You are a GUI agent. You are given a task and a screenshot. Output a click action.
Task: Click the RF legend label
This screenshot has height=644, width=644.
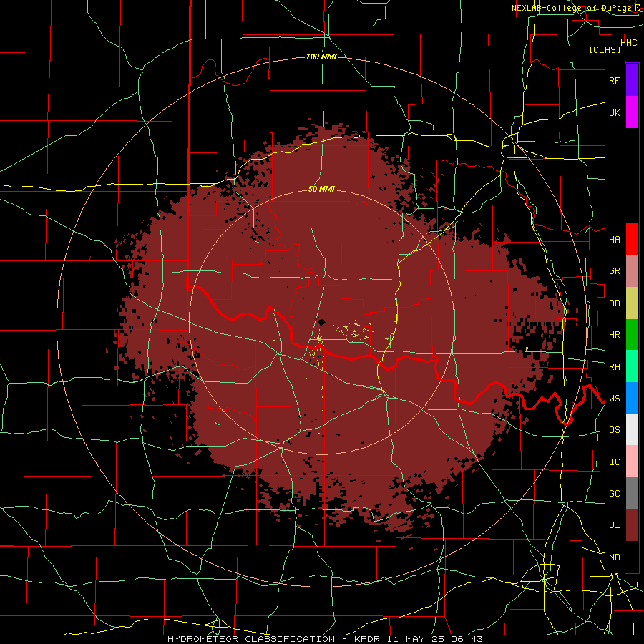point(614,80)
